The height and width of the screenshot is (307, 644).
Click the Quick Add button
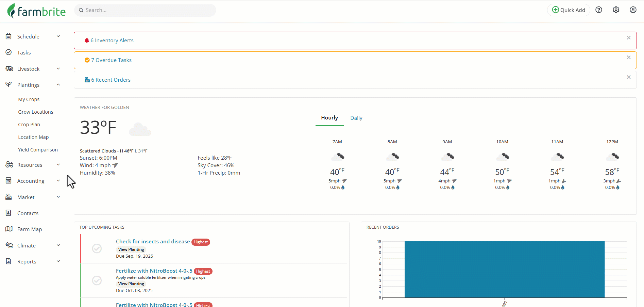point(569,10)
